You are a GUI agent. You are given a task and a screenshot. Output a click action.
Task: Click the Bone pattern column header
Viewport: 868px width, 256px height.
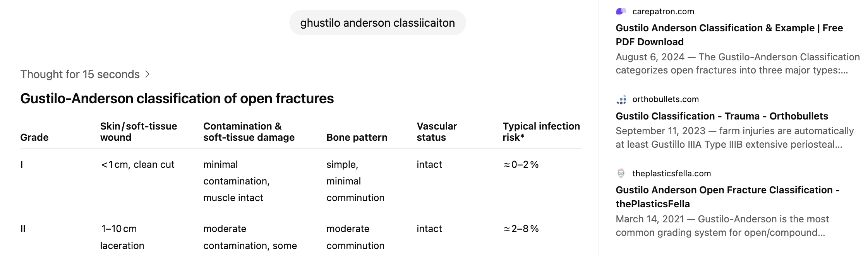pos(357,138)
